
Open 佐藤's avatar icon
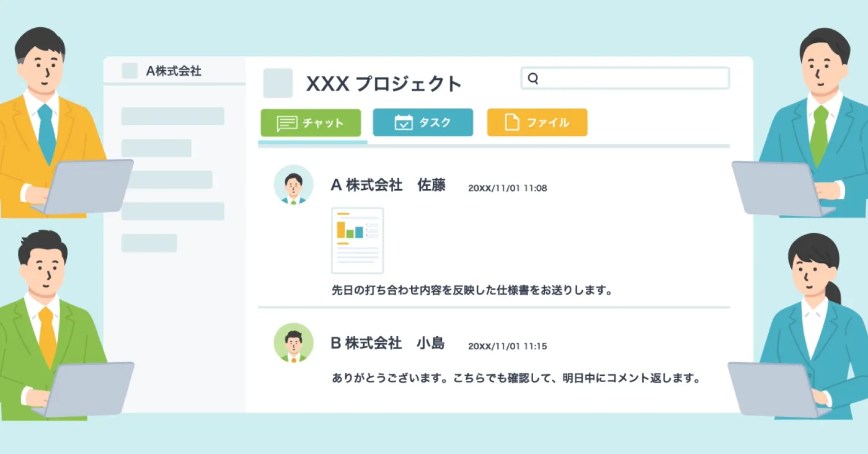click(x=293, y=185)
